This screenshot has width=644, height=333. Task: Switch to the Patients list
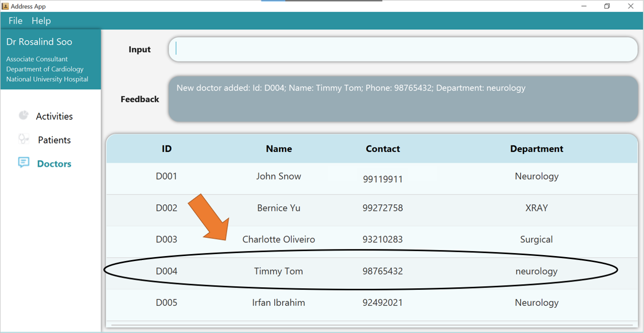tap(54, 140)
